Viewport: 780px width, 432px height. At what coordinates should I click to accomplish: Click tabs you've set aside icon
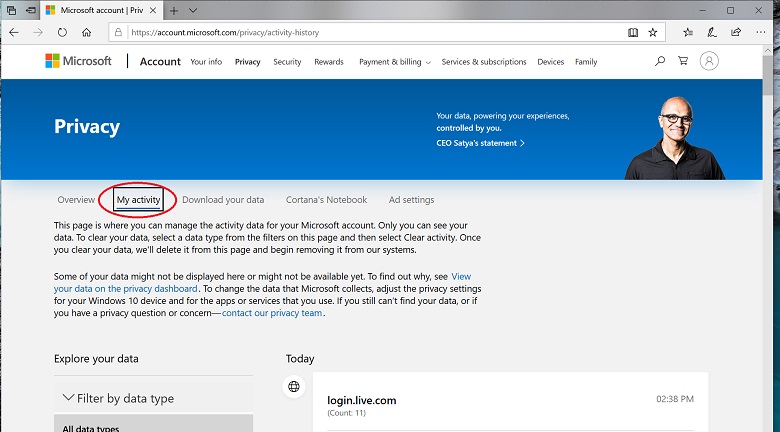click(11, 10)
